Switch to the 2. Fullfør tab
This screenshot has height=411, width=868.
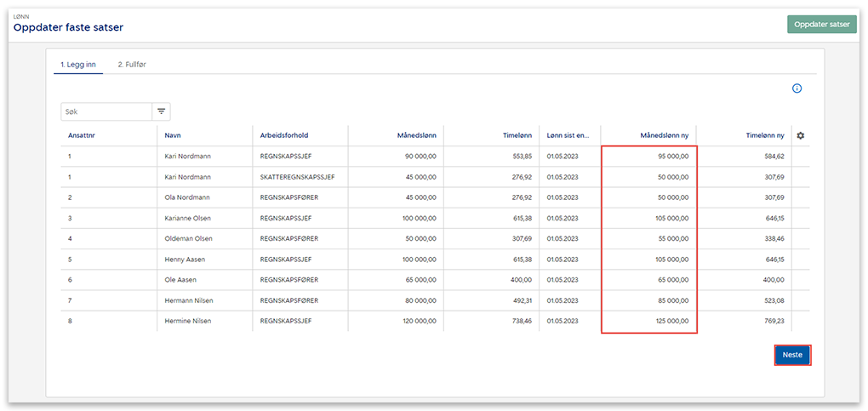[132, 64]
